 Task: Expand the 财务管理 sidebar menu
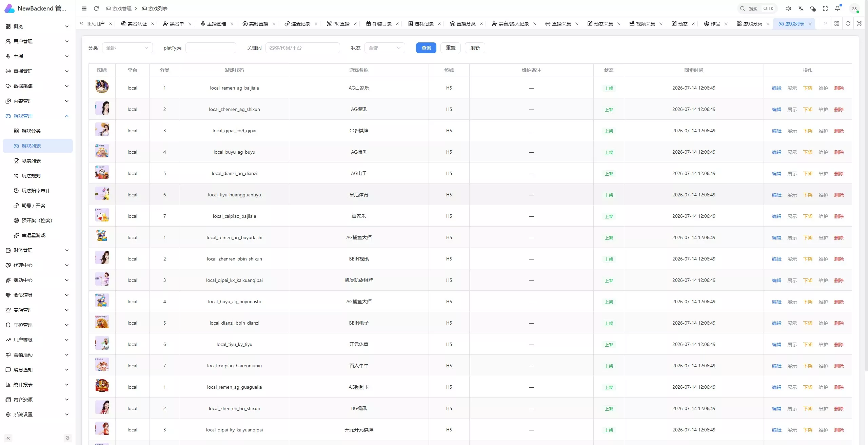tap(38, 250)
